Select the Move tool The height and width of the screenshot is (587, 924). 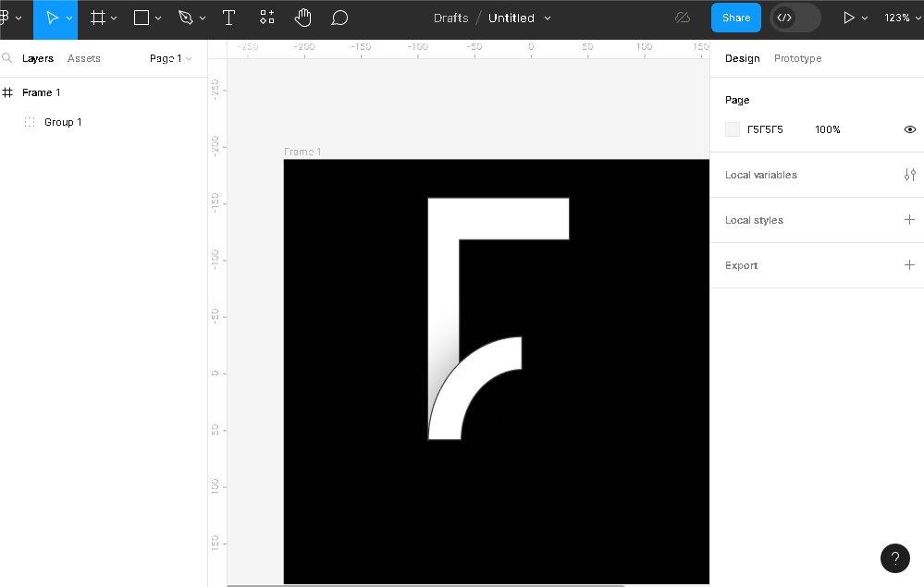52,18
